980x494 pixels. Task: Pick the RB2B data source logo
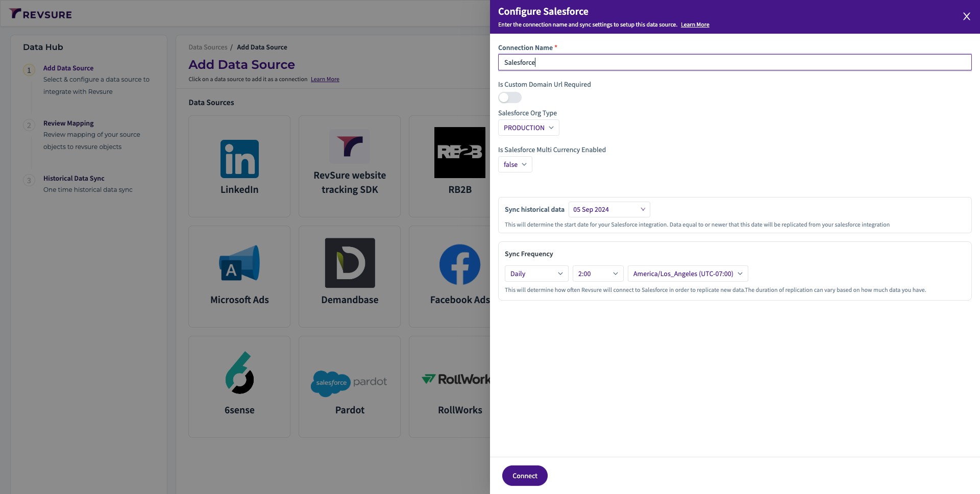460,153
